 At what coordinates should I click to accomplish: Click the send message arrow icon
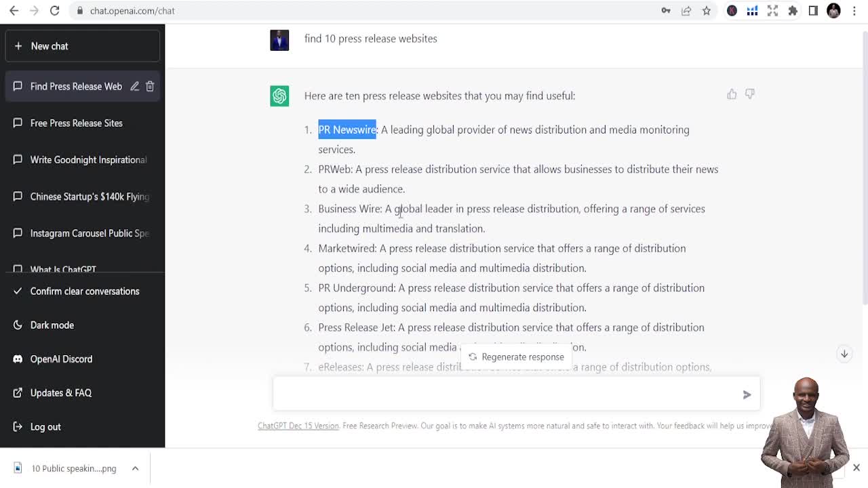click(747, 394)
